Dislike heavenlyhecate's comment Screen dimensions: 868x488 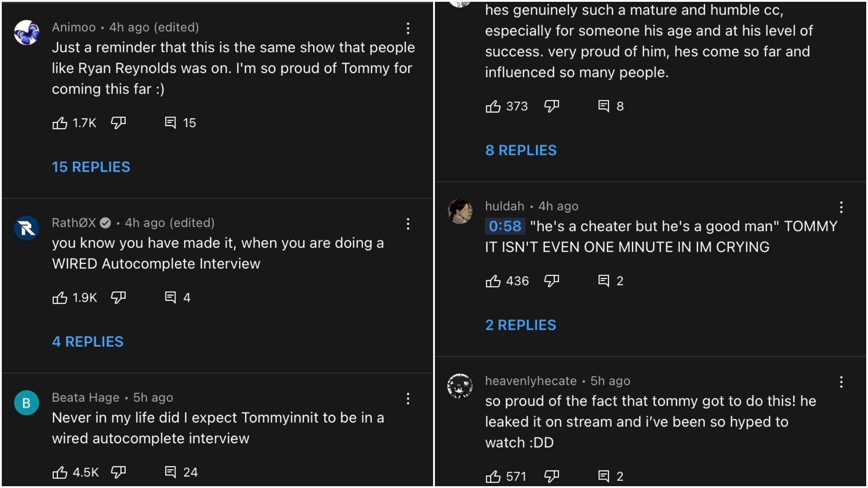pos(552,476)
